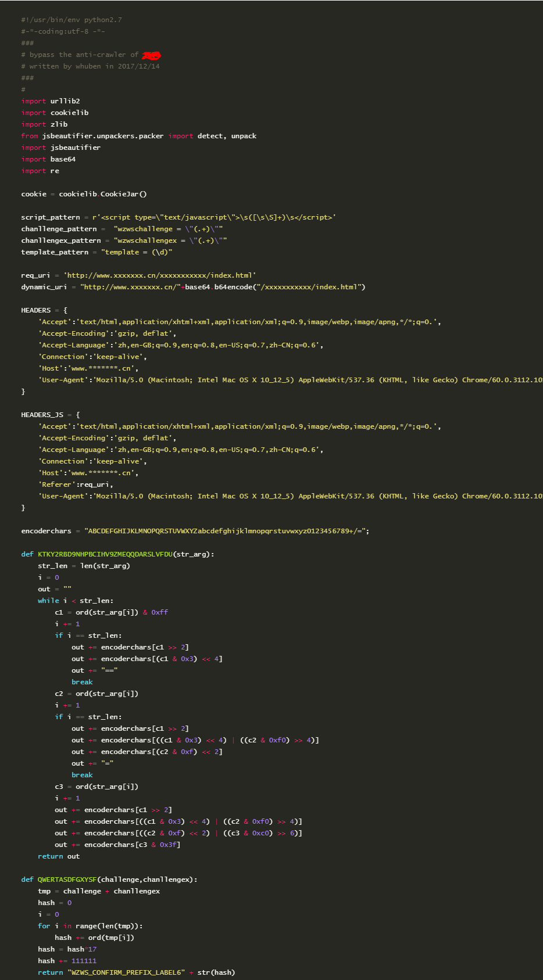Click the line 'import jsbeautifier'

coord(61,148)
